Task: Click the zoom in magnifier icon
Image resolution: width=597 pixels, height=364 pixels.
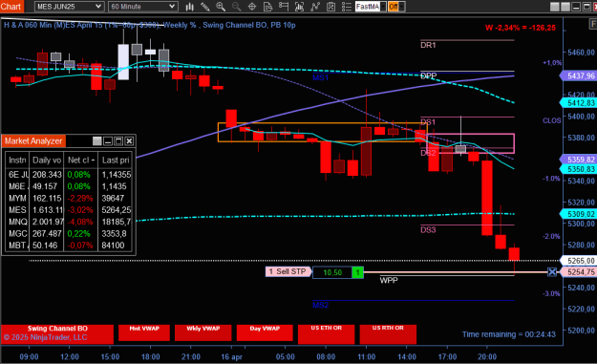Action: coord(221,7)
